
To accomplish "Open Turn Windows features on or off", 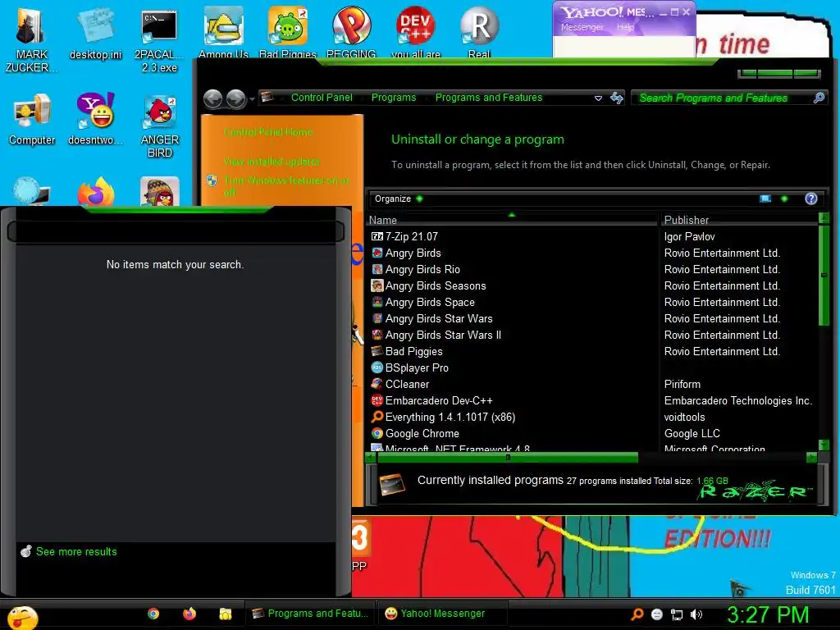I will pos(286,186).
